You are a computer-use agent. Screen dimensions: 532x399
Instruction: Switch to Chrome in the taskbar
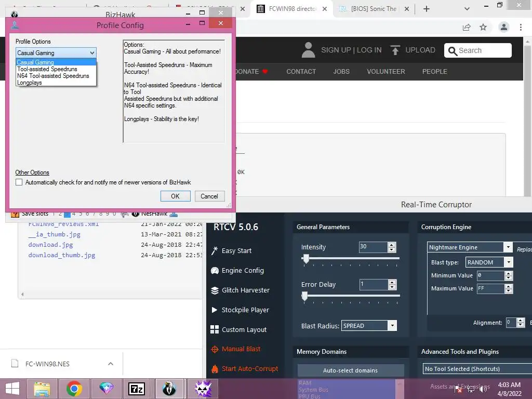coord(74,389)
